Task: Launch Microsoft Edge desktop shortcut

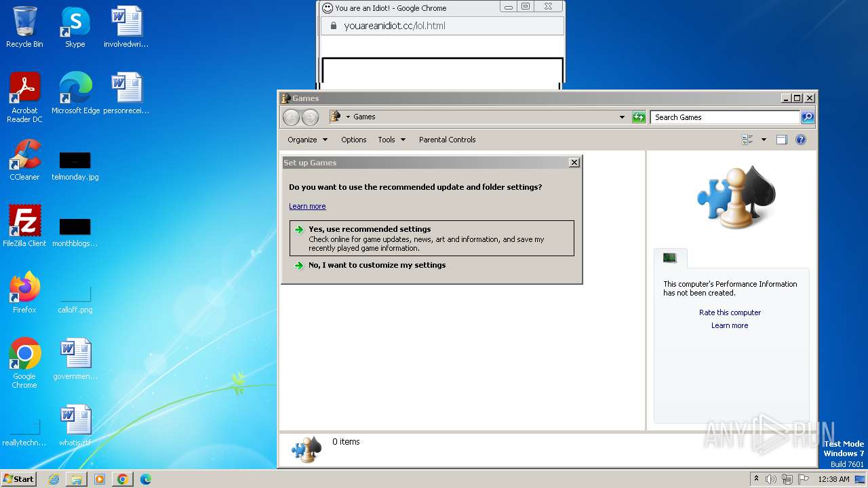Action: tap(75, 93)
